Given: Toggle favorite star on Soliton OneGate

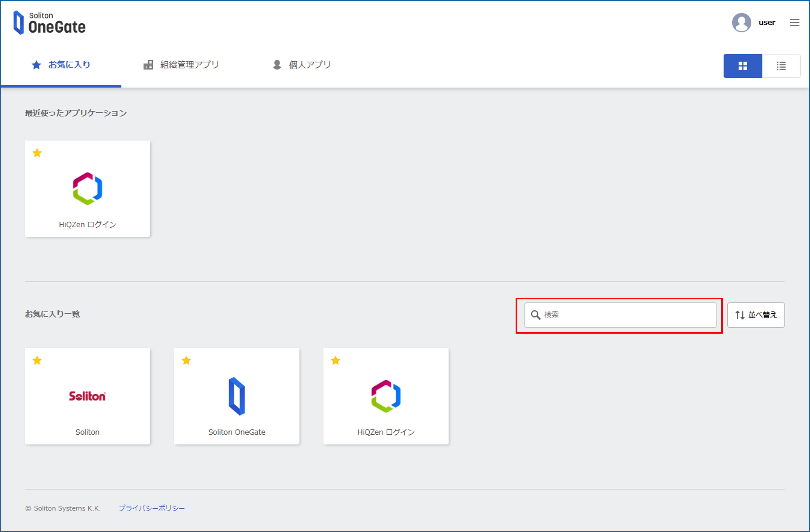Looking at the screenshot, I should coord(186,361).
